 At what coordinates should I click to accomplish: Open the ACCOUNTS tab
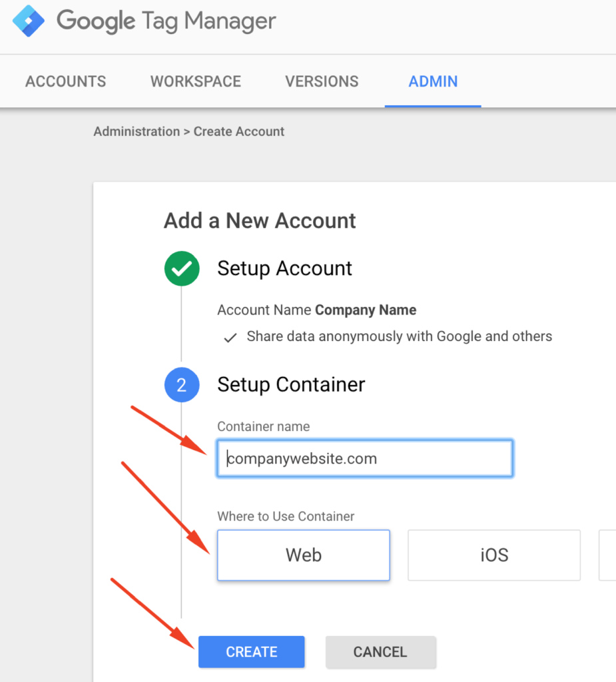(66, 81)
